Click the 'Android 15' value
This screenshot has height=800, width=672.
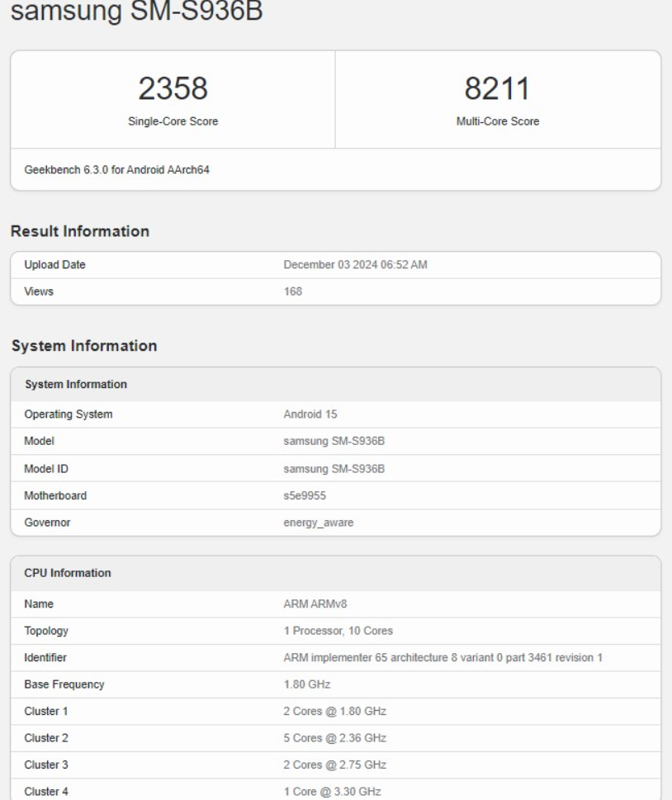[310, 414]
